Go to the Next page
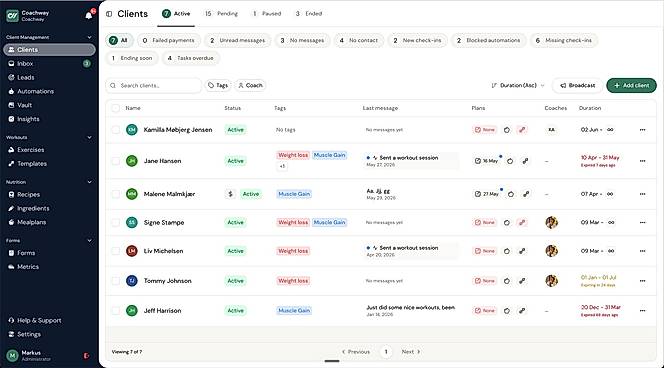This screenshot has width=664, height=368. 411,352
